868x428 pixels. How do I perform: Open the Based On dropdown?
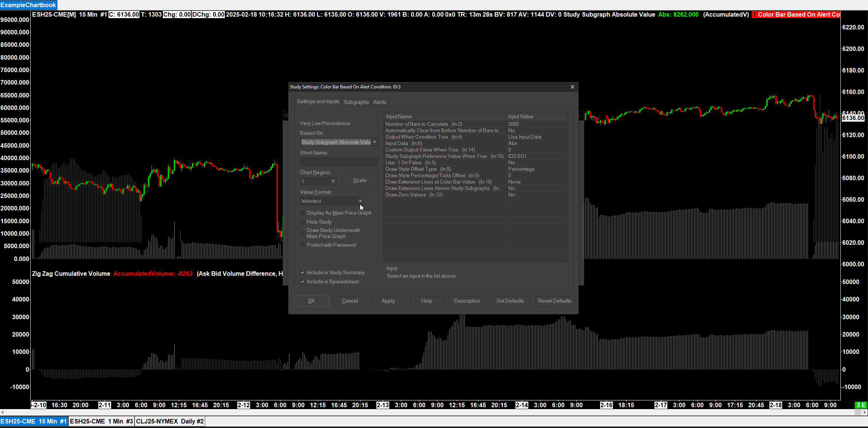pos(374,142)
